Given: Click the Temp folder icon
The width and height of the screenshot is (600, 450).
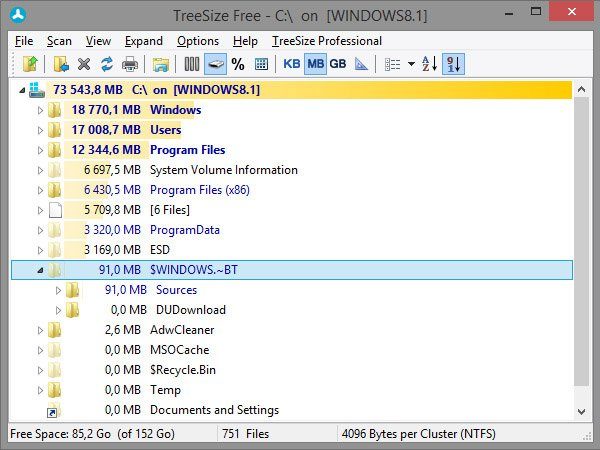Looking at the screenshot, I should (54, 390).
